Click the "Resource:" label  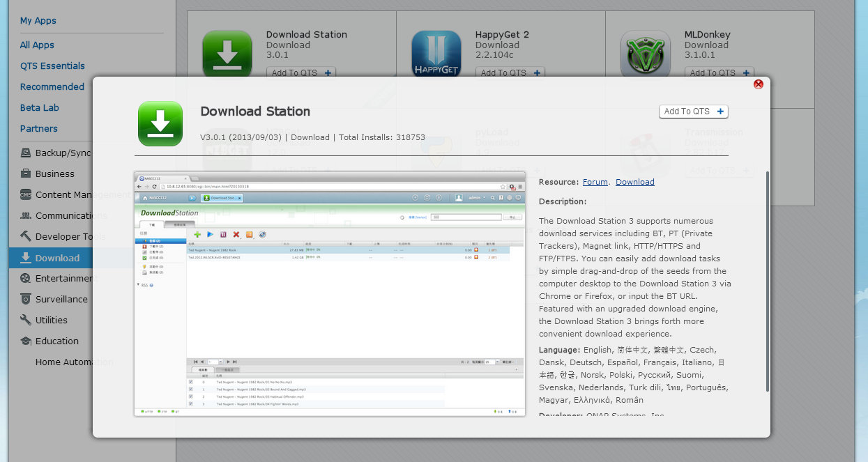(559, 182)
